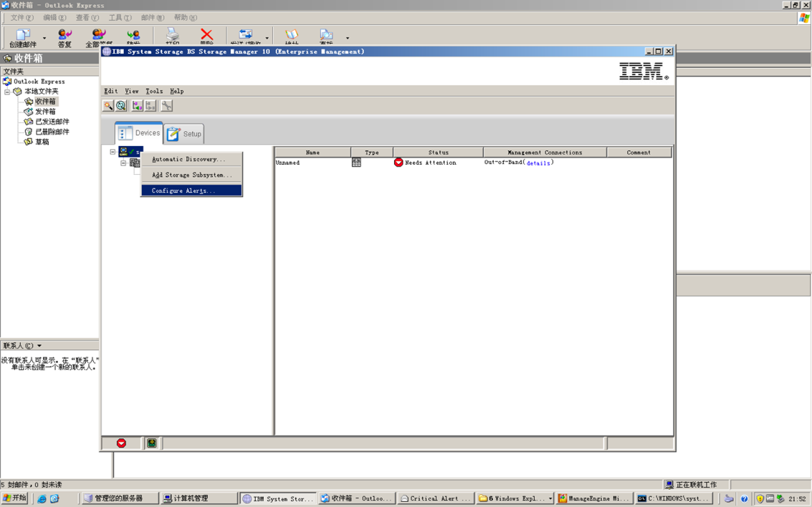Choose Add Storage Subsystem in context menu
This screenshot has height=507, width=812.
click(x=191, y=175)
